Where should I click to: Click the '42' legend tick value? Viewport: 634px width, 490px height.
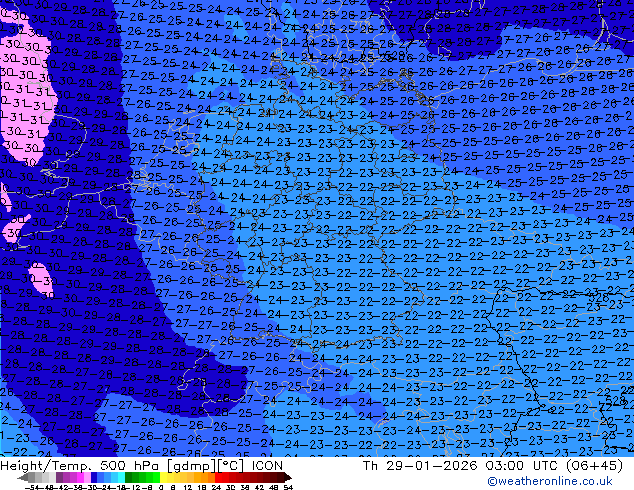click(259, 488)
